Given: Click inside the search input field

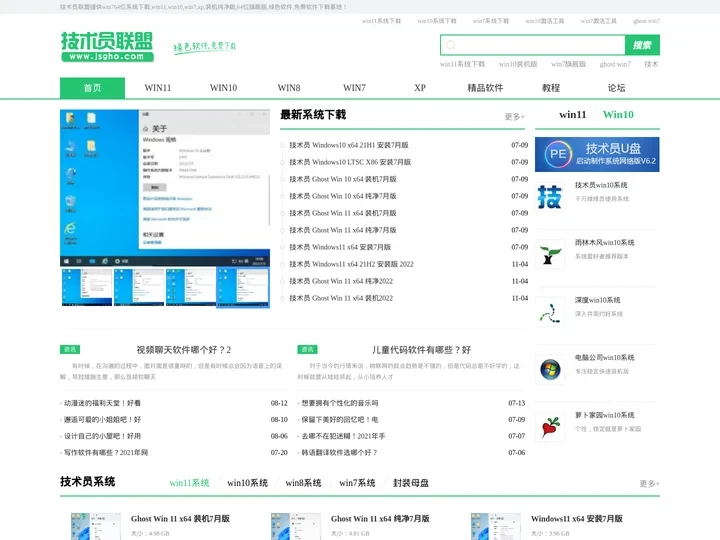Looking at the screenshot, I should pyautogui.click(x=533, y=45).
